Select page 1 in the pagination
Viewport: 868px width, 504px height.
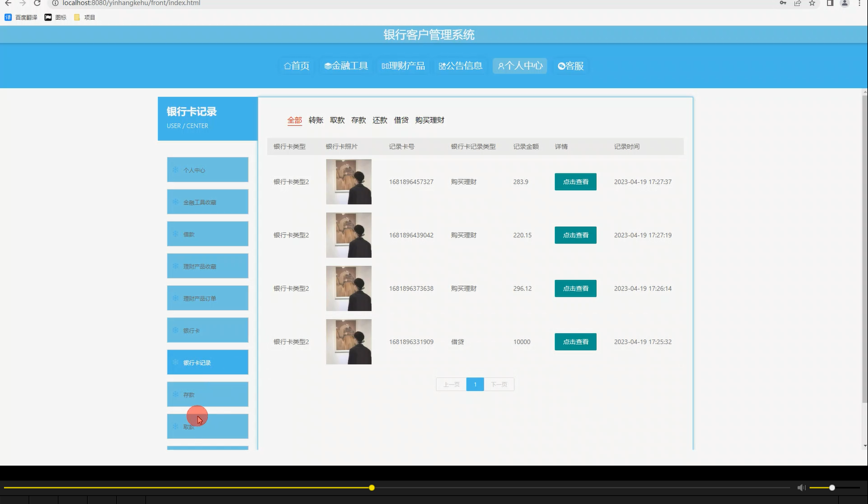pos(475,384)
